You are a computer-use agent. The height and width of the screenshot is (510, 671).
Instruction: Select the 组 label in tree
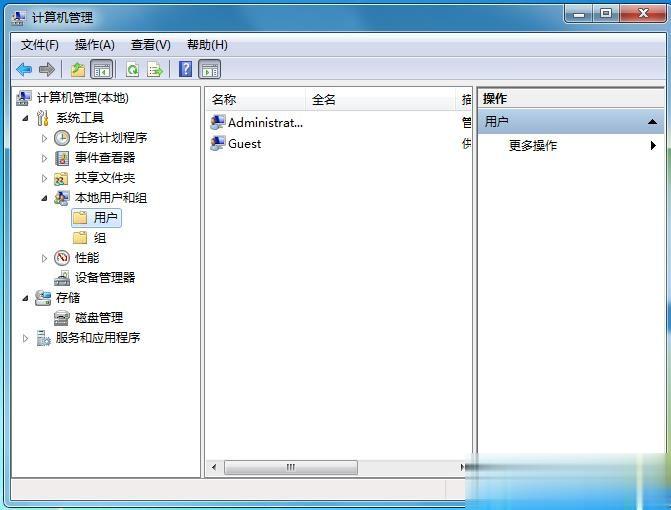pos(100,238)
